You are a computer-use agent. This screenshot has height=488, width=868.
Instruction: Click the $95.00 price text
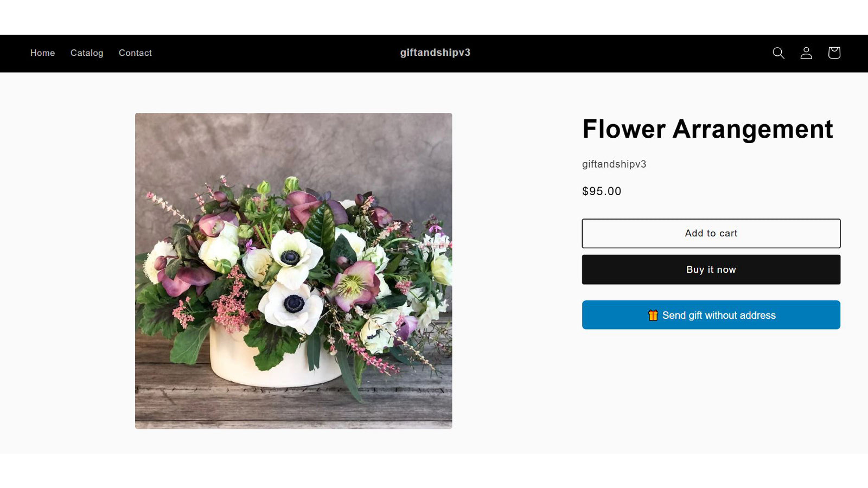tap(602, 191)
